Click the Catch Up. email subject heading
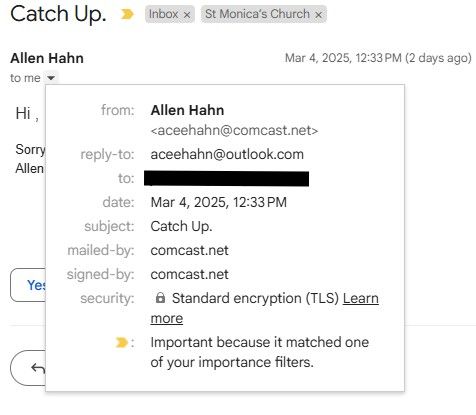Image resolution: width=476 pixels, height=415 pixels. 58,14
